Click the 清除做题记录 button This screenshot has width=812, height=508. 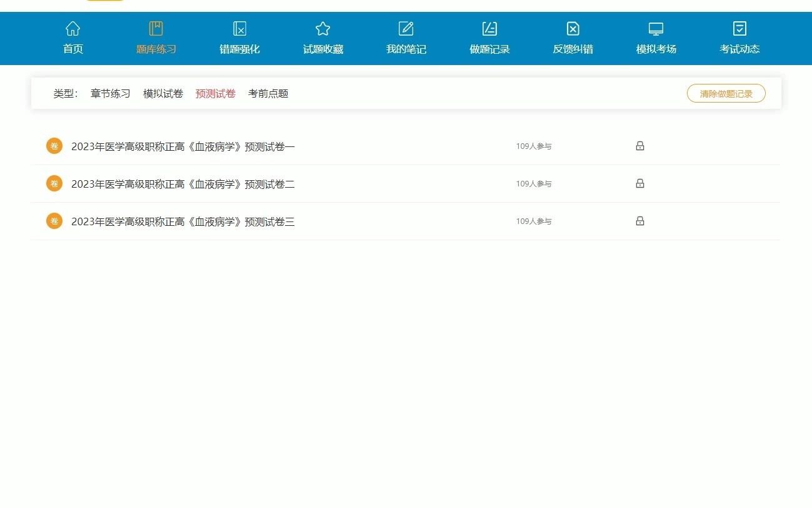pyautogui.click(x=726, y=94)
